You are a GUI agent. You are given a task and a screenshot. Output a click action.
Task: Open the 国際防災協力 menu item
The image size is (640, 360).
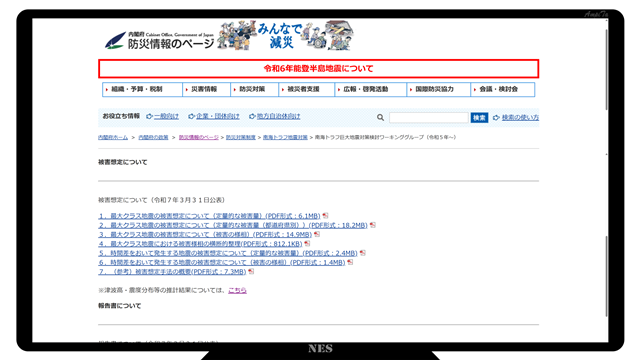(x=438, y=89)
